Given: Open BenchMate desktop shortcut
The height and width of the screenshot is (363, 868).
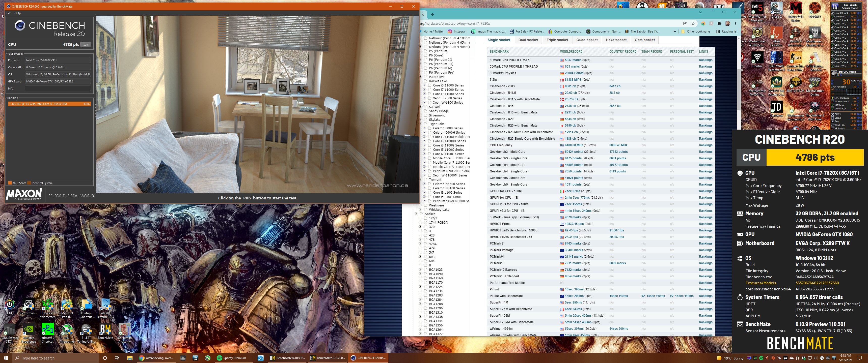Looking at the screenshot, I should [x=105, y=331].
